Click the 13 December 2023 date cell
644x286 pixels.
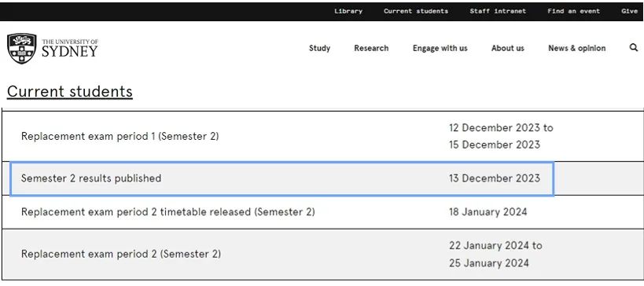[494, 178]
